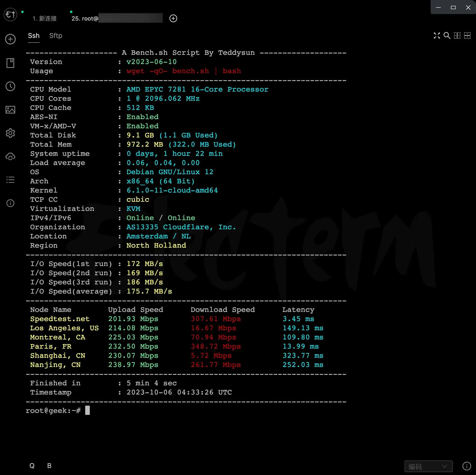Screen dimensions: 476x475
Task: Click Speedtest.net node name
Action: (60, 319)
